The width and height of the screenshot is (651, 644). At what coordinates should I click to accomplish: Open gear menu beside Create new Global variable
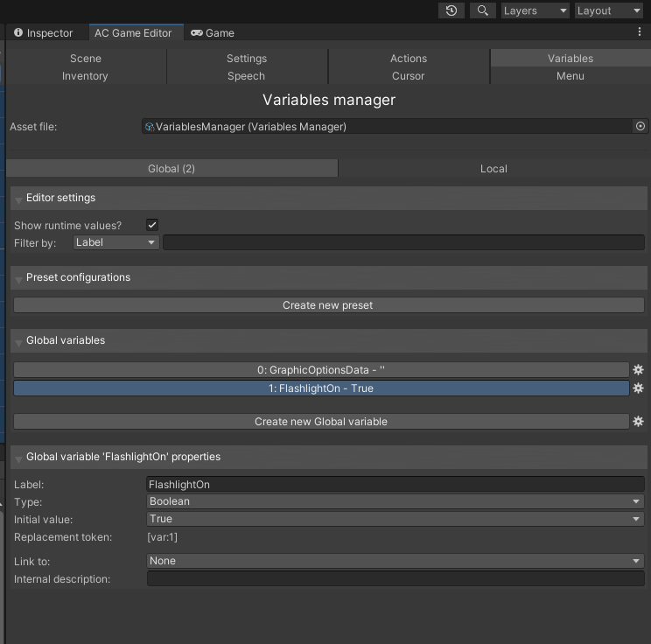click(x=638, y=422)
